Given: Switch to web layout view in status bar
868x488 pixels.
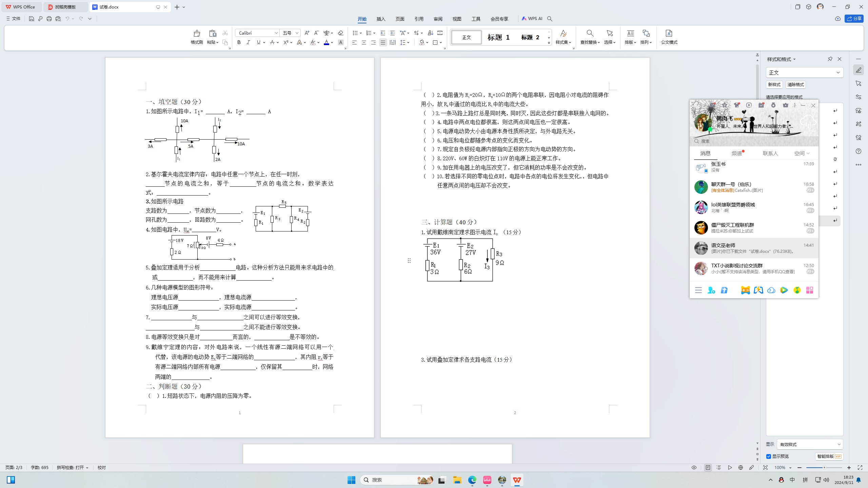Looking at the screenshot, I should (x=741, y=468).
